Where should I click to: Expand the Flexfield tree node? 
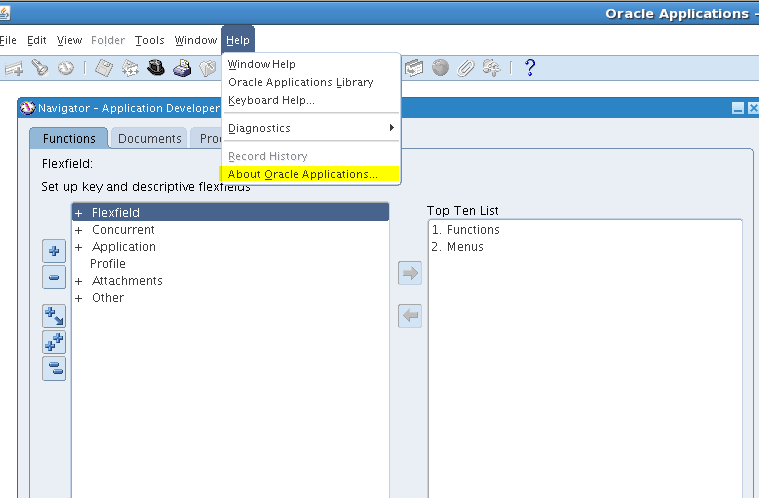pyautogui.click(x=79, y=213)
